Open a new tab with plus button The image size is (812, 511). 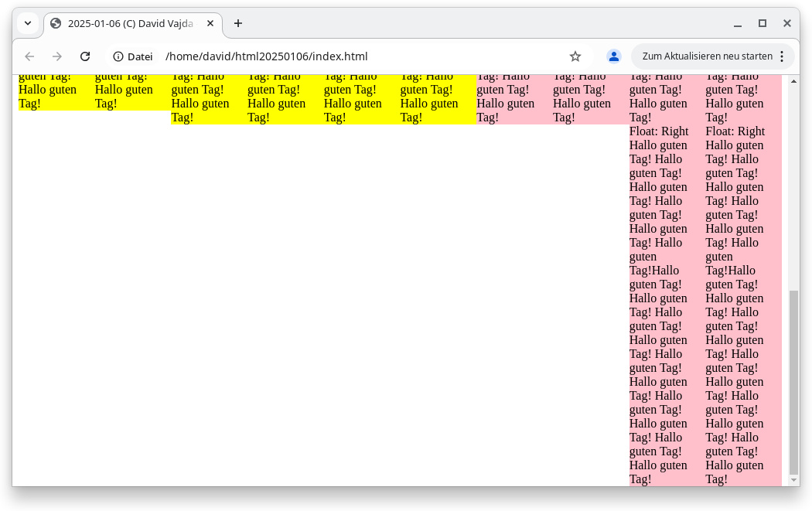[x=238, y=23]
